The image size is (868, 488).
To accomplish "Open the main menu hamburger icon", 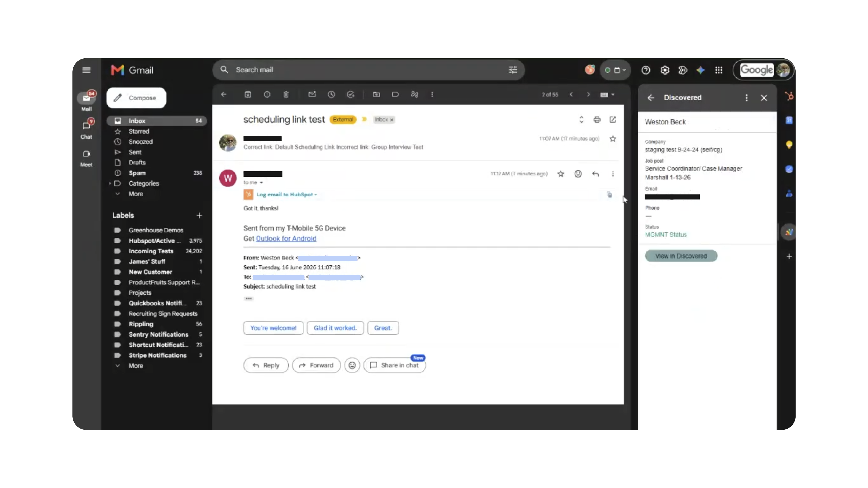I will coord(86,70).
